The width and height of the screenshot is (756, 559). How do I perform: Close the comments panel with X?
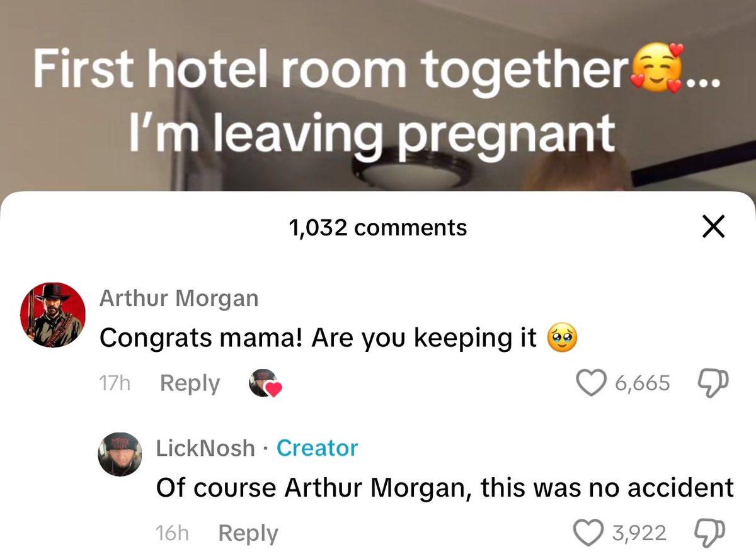(713, 227)
